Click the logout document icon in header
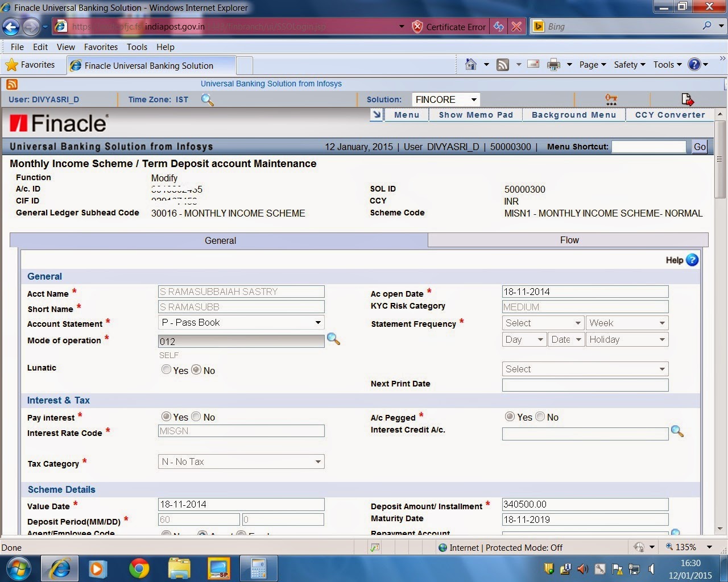728x582 pixels. pyautogui.click(x=688, y=99)
